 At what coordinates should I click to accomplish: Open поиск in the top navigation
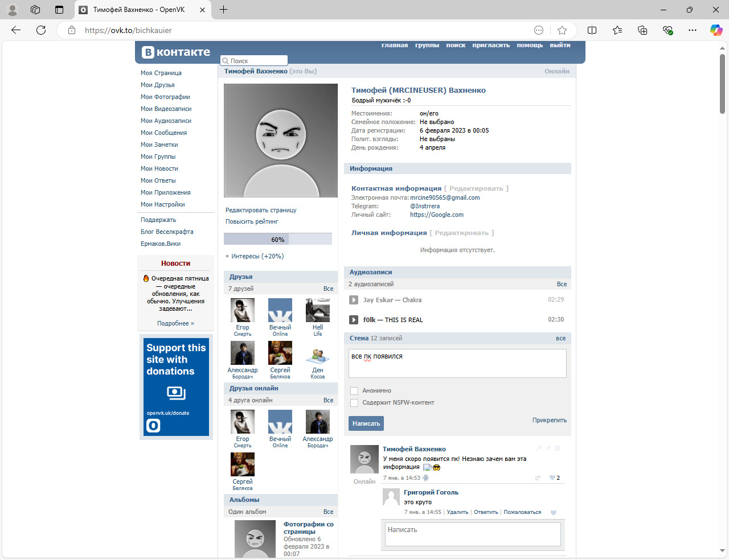coord(456,46)
